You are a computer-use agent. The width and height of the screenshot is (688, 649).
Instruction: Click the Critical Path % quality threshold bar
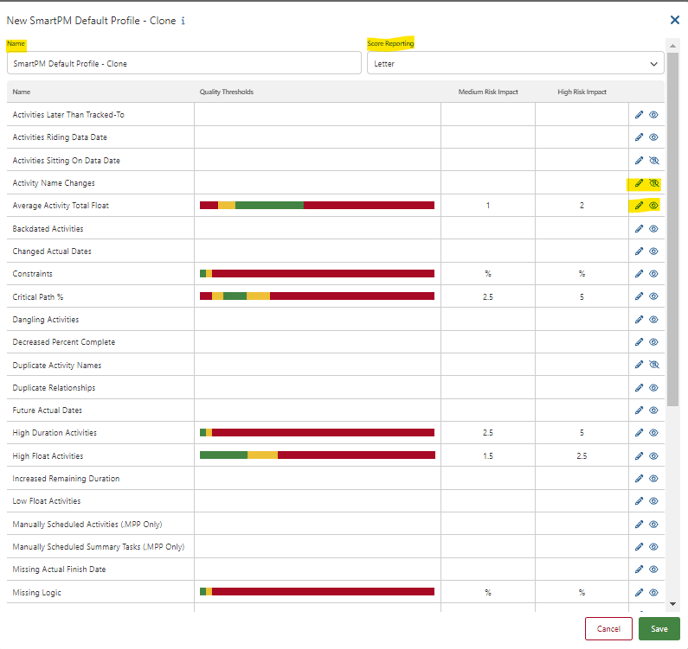coord(317,296)
